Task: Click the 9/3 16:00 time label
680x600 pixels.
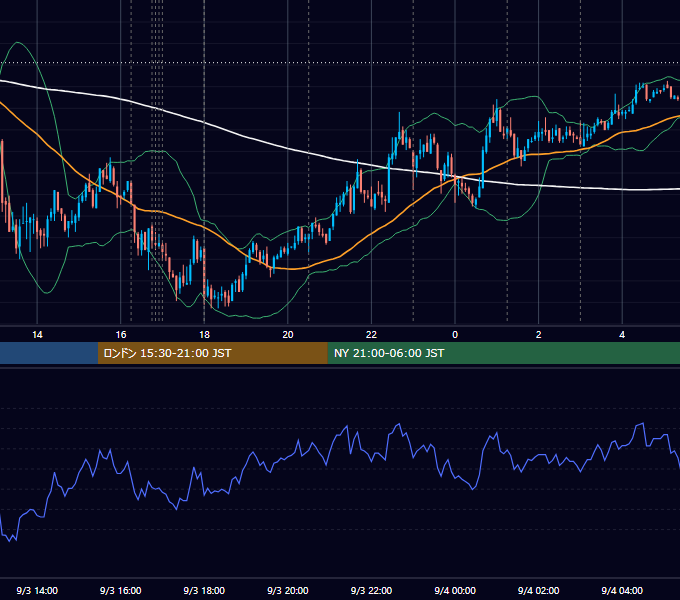Action: pyautogui.click(x=121, y=590)
